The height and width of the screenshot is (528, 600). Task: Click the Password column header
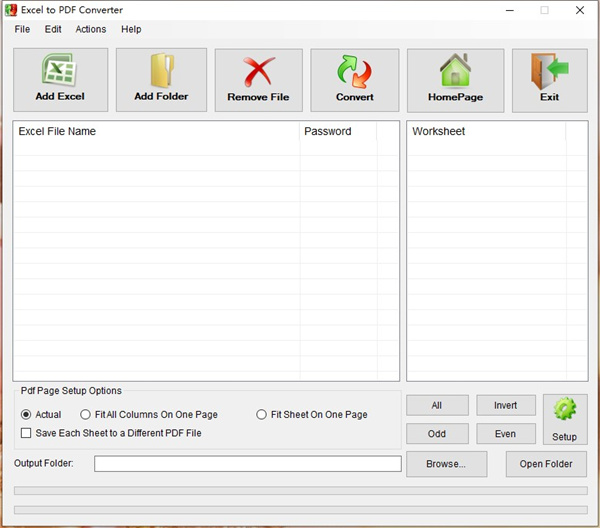[x=338, y=131]
